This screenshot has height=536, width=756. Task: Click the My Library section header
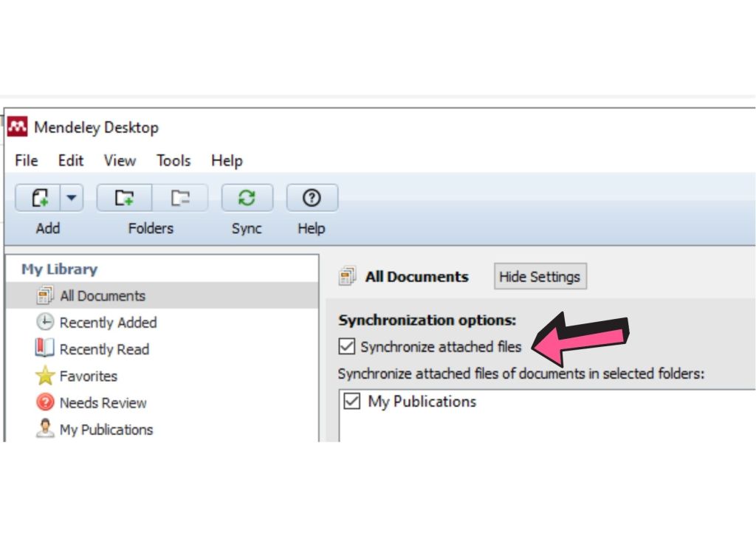pos(59,269)
